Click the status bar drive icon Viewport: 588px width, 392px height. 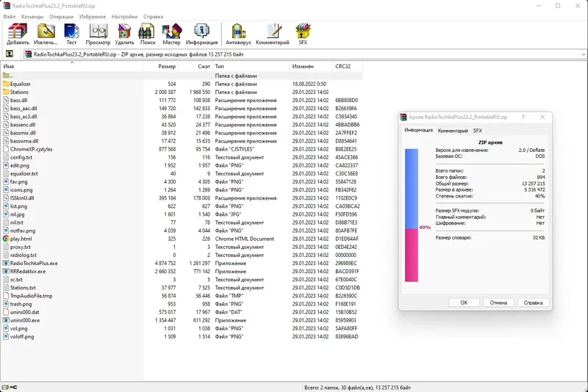coord(5,388)
